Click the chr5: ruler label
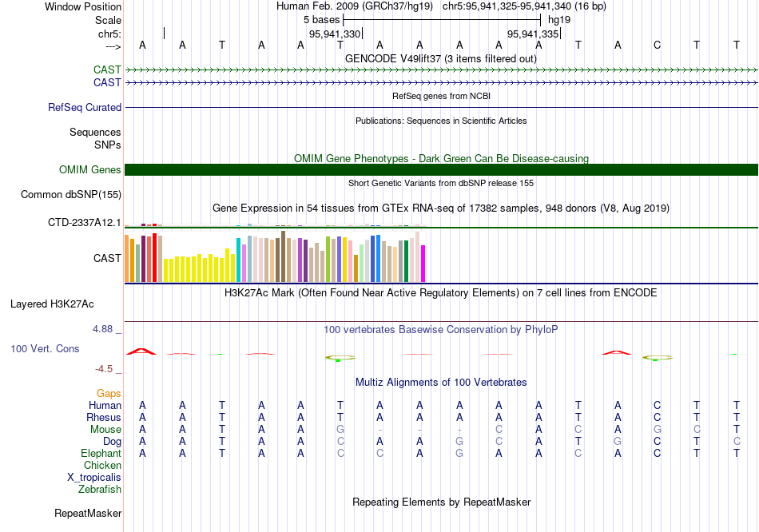 pos(109,34)
